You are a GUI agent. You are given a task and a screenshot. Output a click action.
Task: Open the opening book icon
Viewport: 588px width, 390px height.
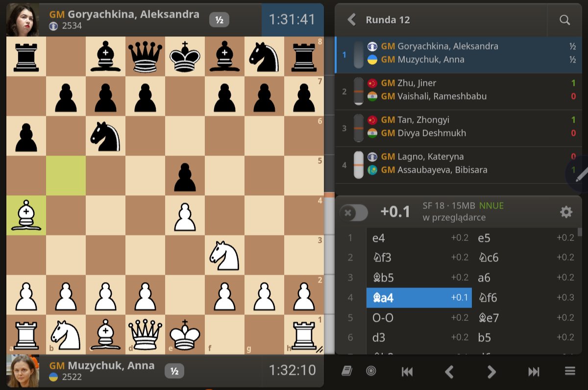347,371
